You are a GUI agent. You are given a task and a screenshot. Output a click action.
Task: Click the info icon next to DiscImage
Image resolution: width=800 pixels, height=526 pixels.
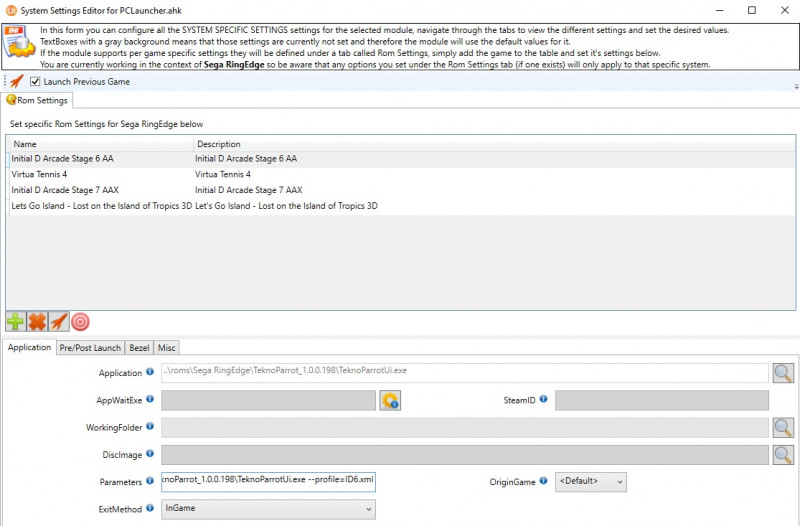150,453
